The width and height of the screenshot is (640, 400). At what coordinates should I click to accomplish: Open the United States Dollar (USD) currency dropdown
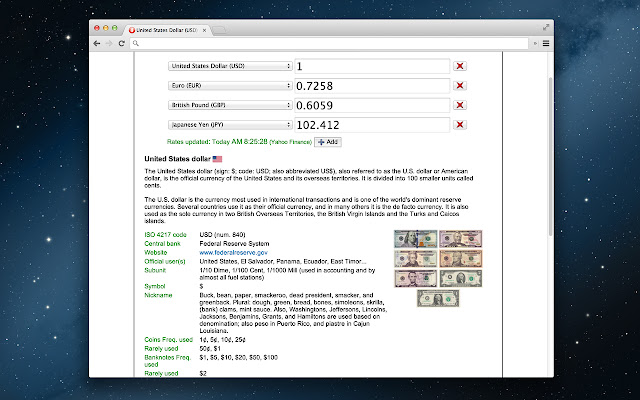[230, 66]
